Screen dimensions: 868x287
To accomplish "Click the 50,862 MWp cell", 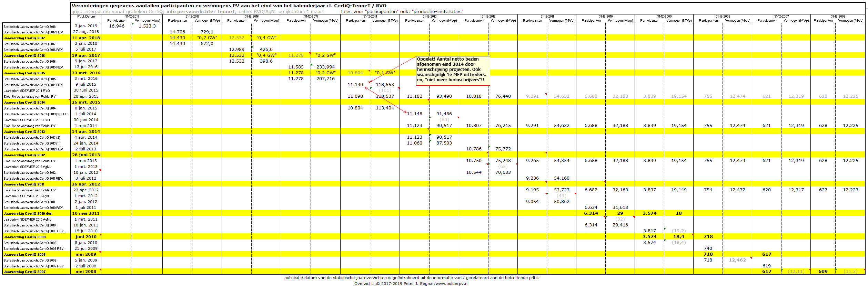I will coord(562,202).
